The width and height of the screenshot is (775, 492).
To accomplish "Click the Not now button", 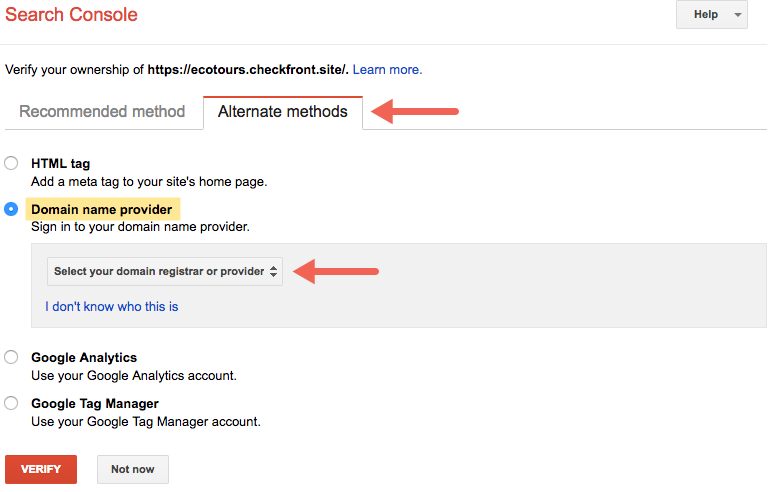I will click(133, 469).
